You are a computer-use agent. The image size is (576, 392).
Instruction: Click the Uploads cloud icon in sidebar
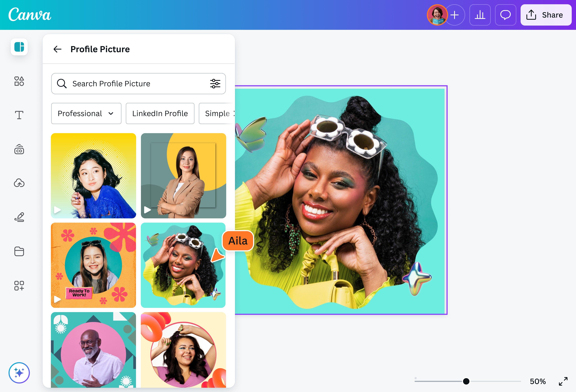coord(19,183)
